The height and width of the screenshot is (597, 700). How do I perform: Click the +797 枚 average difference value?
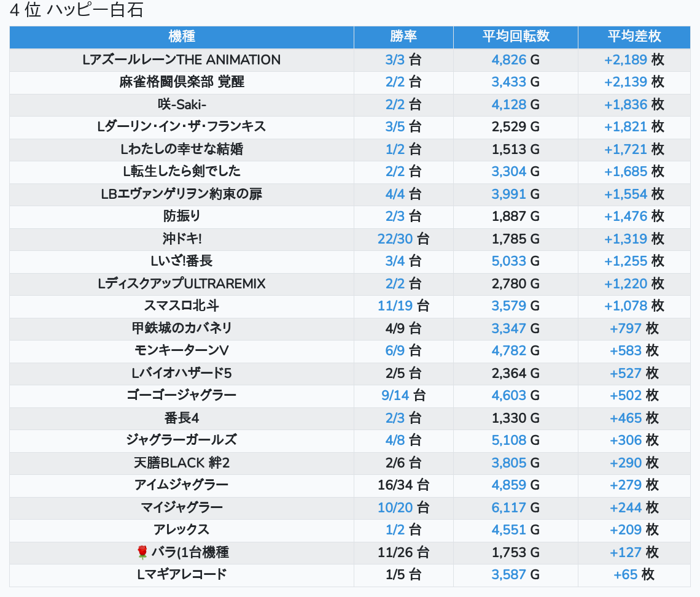click(x=634, y=328)
